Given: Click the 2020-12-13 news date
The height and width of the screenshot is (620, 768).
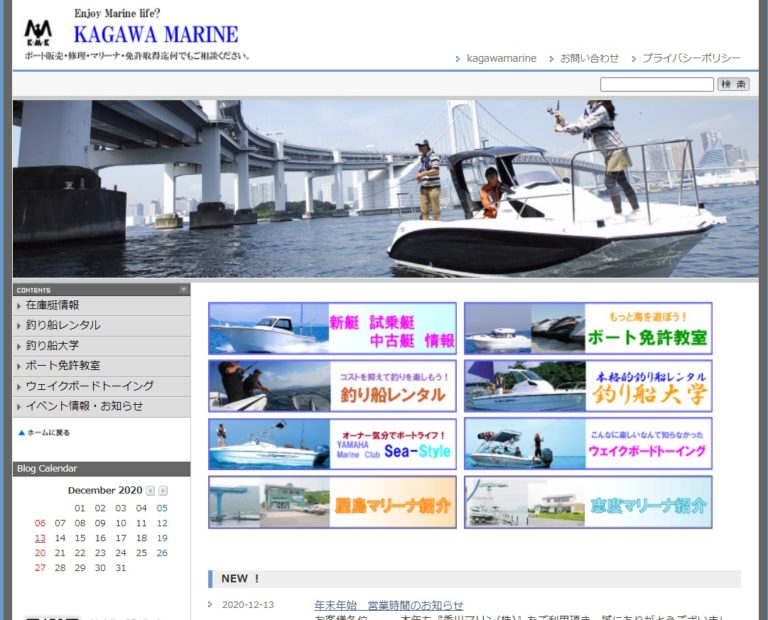Looking at the screenshot, I should pyautogui.click(x=248, y=605).
